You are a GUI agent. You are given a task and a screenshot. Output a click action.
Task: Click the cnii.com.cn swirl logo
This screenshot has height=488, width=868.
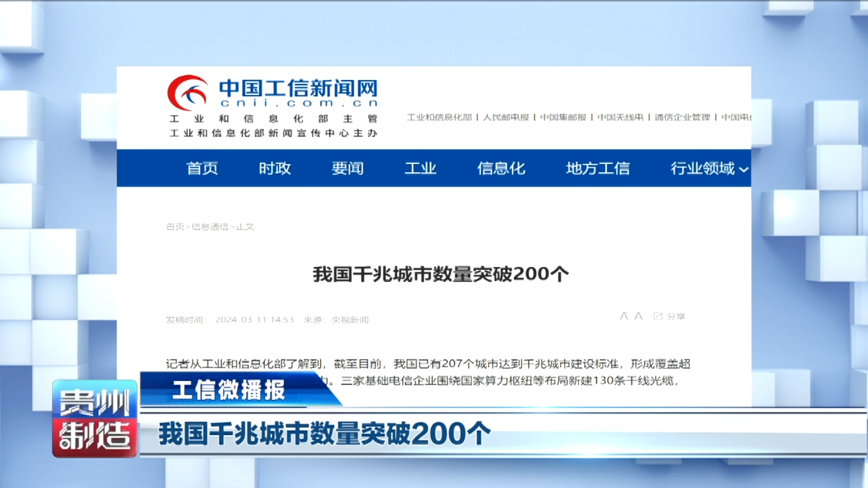click(188, 93)
